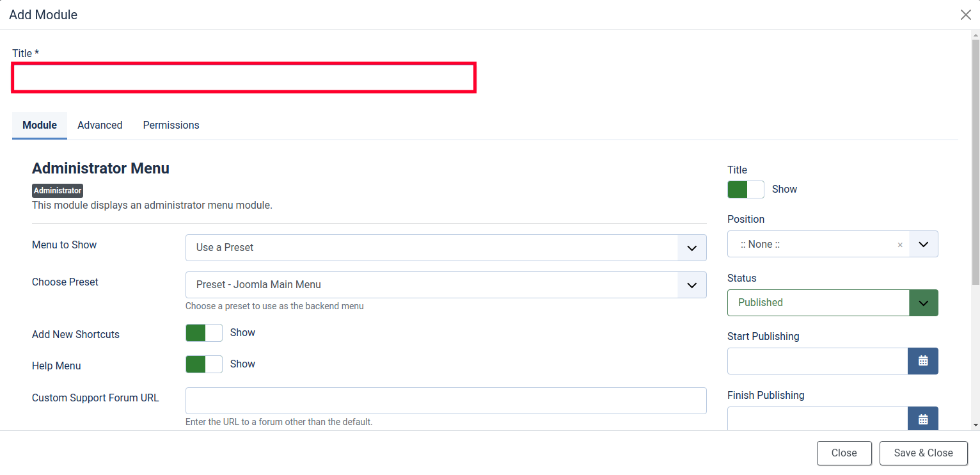Click the module Title input field
Screen dimensions: 980x475
(244, 77)
